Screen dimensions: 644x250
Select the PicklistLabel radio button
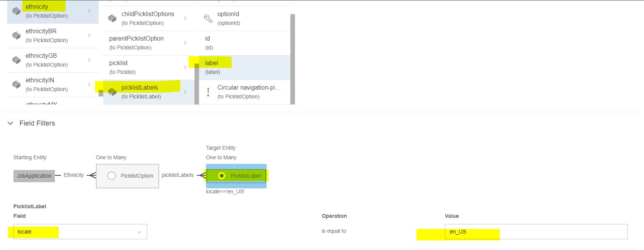pos(221,176)
